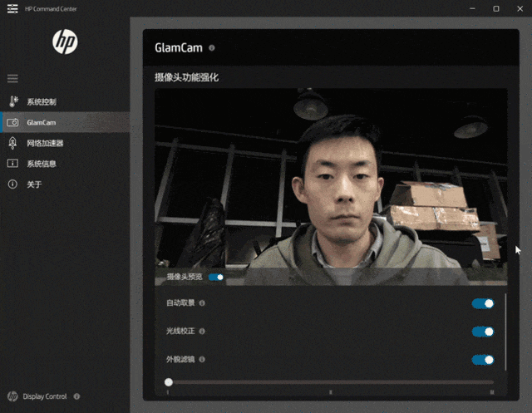532x413 pixels.
Task: Click the appearance filter slider handle
Action: pos(169,382)
